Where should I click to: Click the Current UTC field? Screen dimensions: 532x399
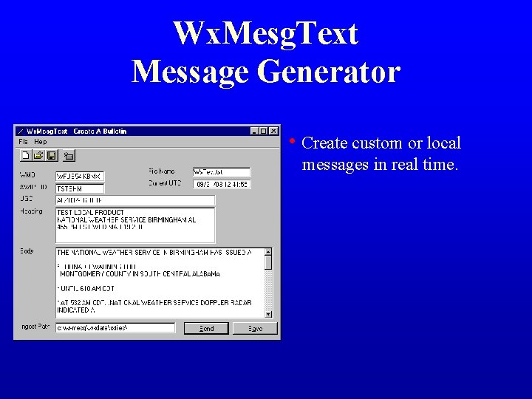coord(222,184)
